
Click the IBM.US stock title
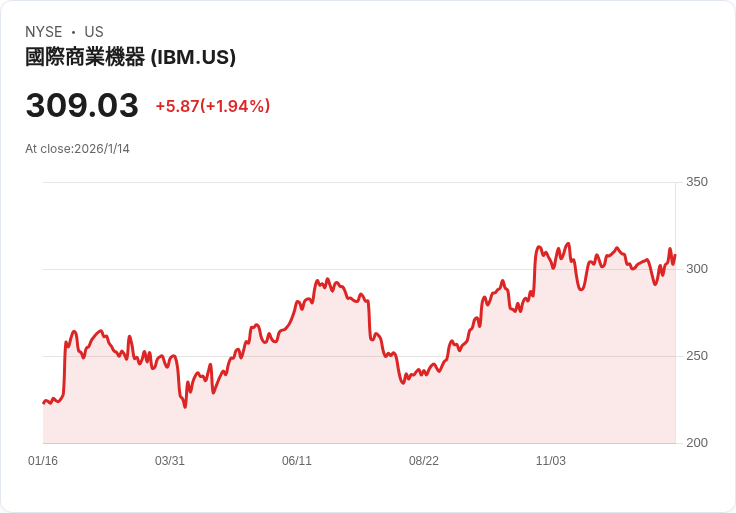130,57
